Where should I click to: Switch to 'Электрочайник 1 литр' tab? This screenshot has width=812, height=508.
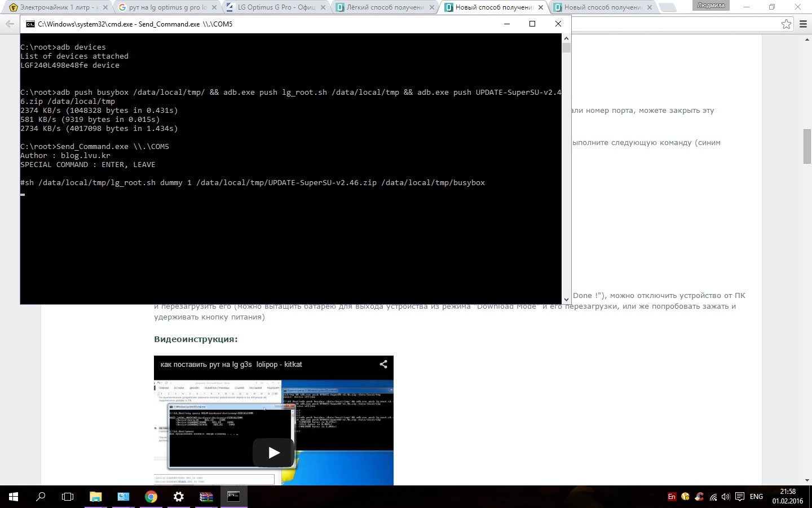click(x=56, y=7)
